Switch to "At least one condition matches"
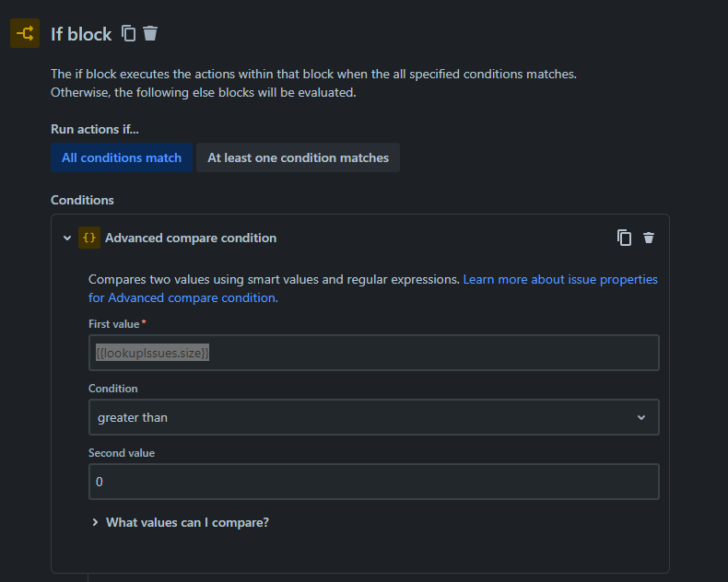This screenshot has width=728, height=582. (x=298, y=157)
